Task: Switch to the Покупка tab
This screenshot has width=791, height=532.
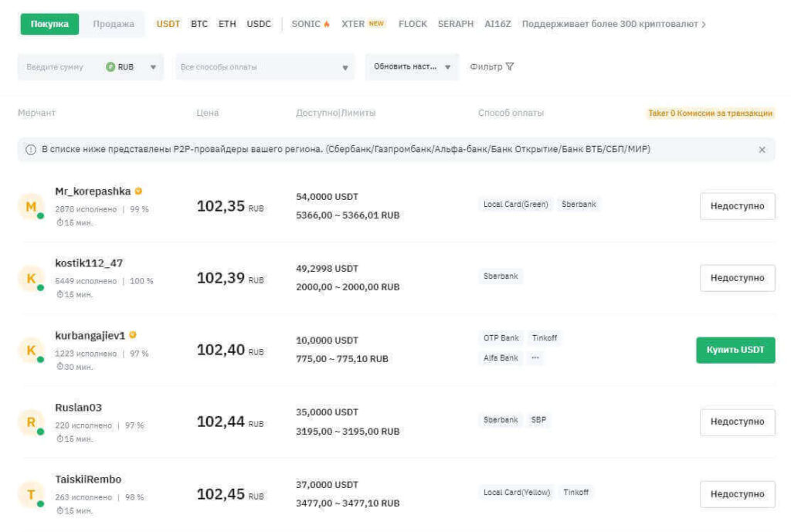Action: click(49, 24)
